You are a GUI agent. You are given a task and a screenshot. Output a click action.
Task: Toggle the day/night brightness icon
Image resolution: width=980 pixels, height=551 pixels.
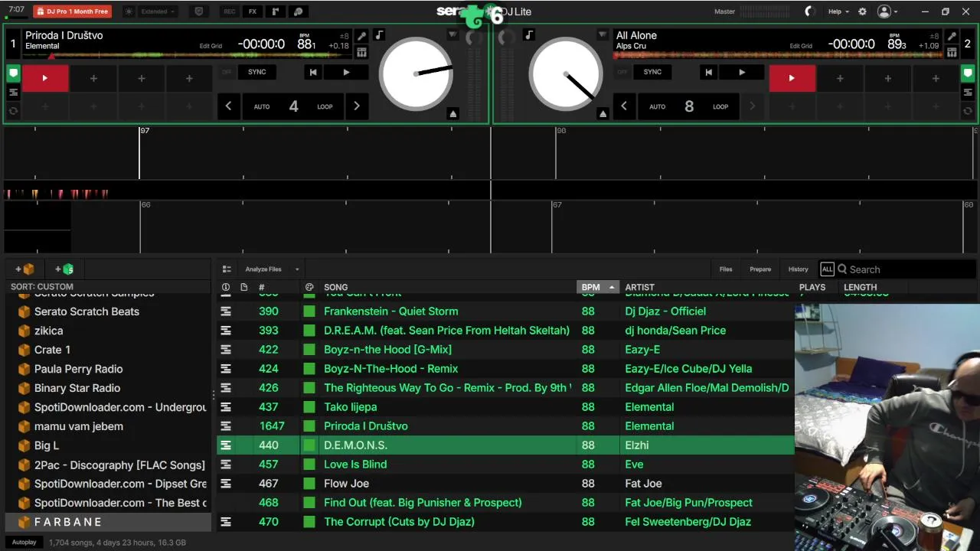pyautogui.click(x=129, y=11)
